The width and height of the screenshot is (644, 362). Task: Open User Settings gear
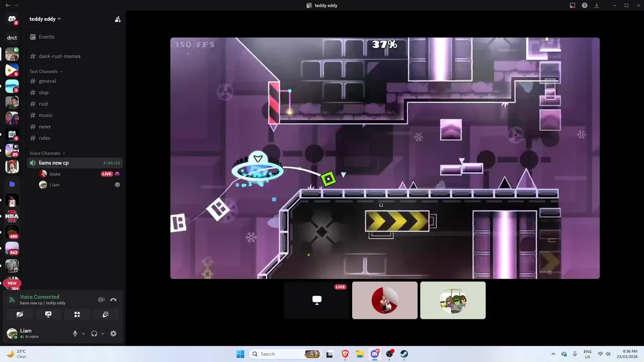(x=113, y=333)
